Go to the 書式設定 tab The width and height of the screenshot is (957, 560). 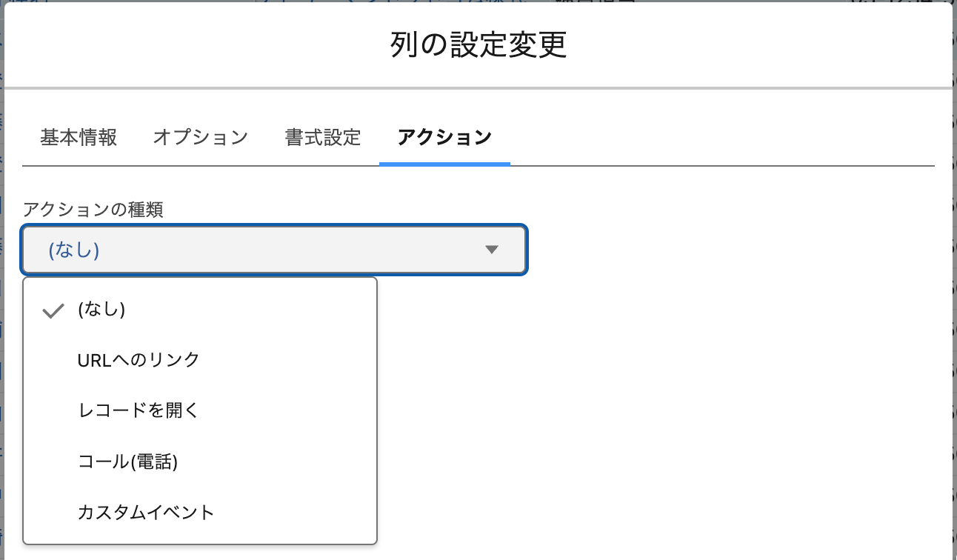pyautogui.click(x=322, y=138)
